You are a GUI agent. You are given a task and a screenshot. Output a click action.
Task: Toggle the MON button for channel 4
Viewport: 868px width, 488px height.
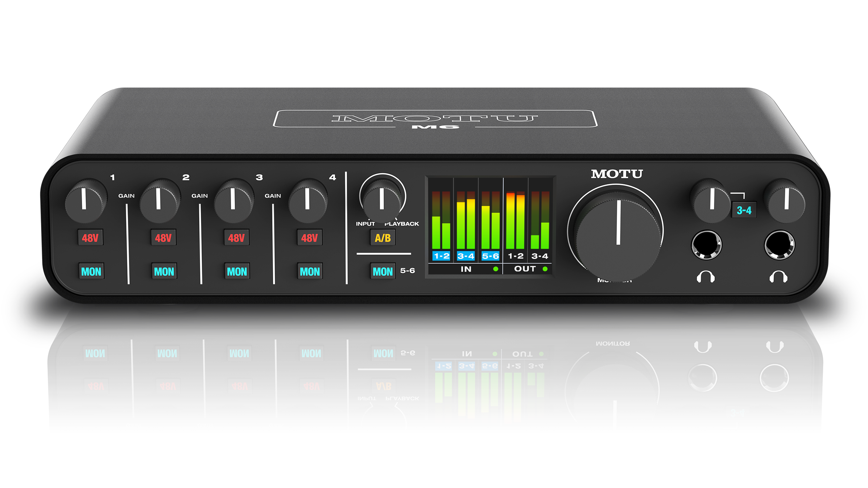pyautogui.click(x=309, y=272)
